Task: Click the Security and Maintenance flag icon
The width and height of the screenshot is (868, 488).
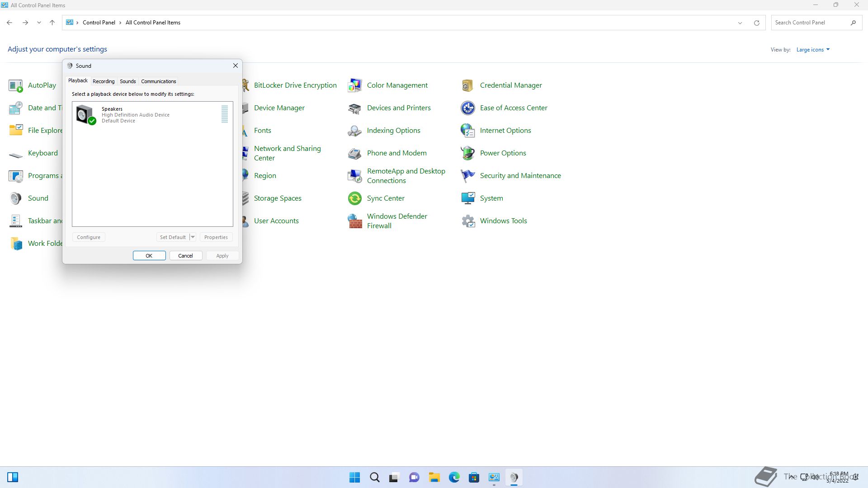Action: 468,176
